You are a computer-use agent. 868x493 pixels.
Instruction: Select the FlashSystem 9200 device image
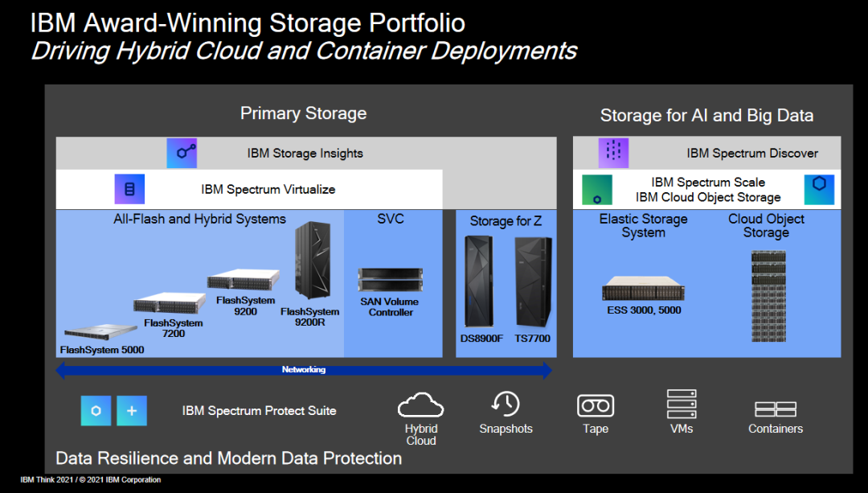(244, 279)
